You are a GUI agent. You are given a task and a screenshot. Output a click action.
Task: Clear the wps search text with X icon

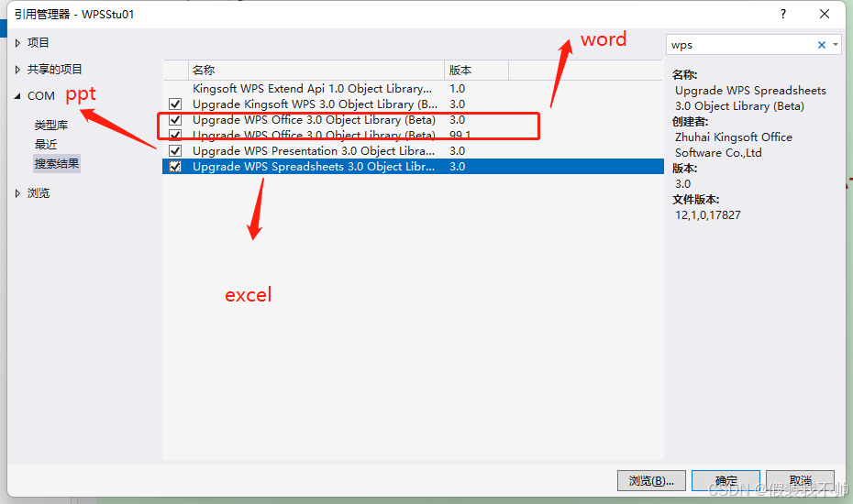pos(822,45)
